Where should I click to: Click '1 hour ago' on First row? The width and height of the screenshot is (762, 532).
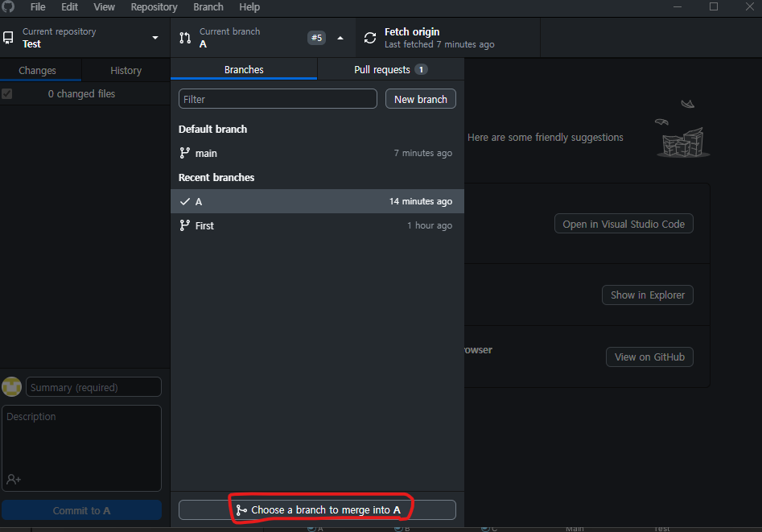(430, 225)
